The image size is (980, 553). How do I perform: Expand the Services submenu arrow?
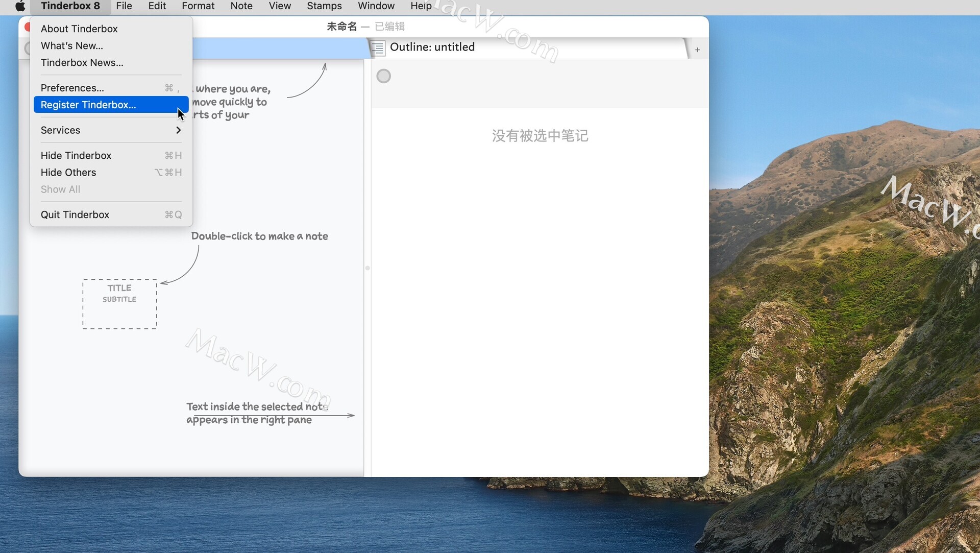(178, 130)
